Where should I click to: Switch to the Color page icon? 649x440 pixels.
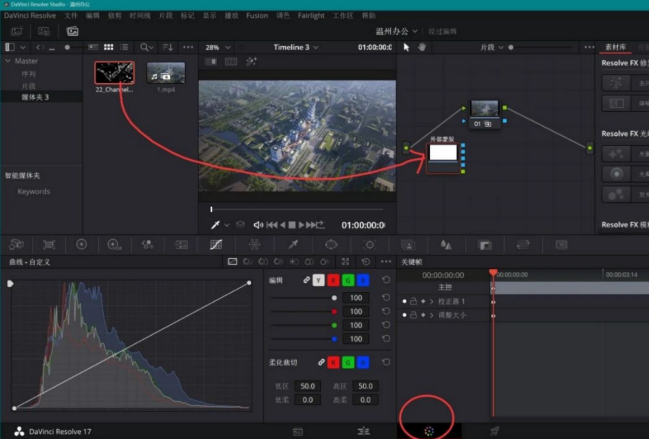pyautogui.click(x=429, y=430)
